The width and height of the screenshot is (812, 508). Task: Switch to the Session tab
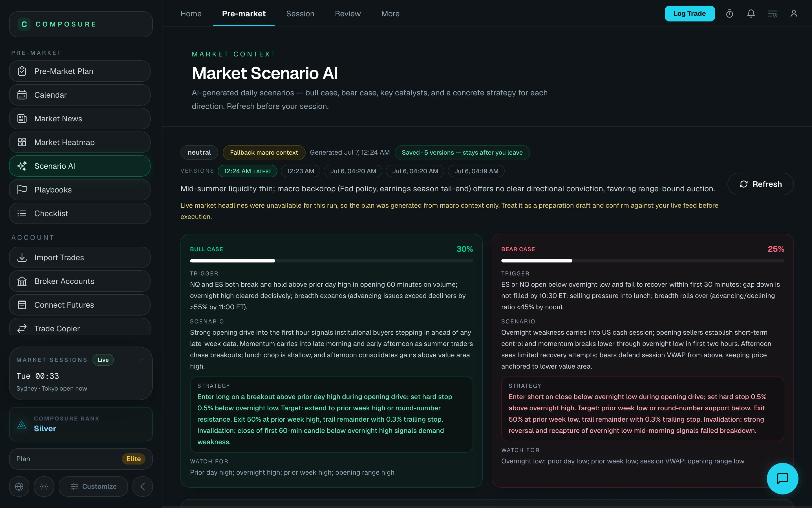300,14
